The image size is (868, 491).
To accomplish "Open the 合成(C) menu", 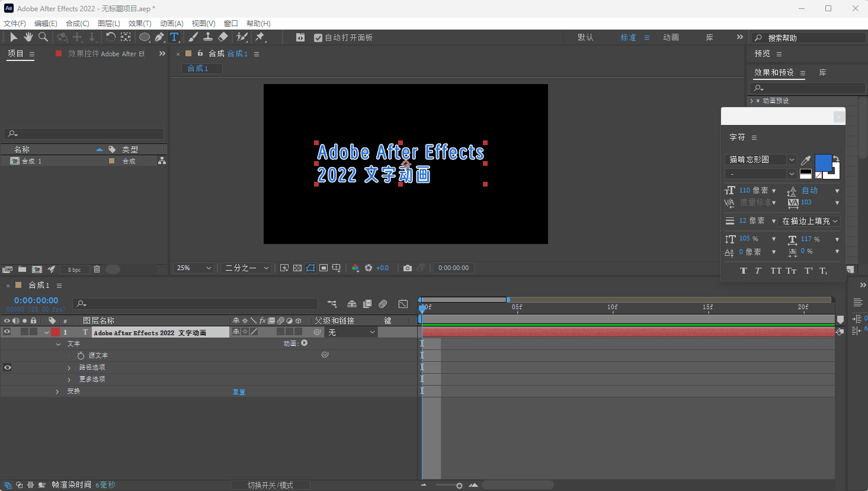I will (x=78, y=24).
